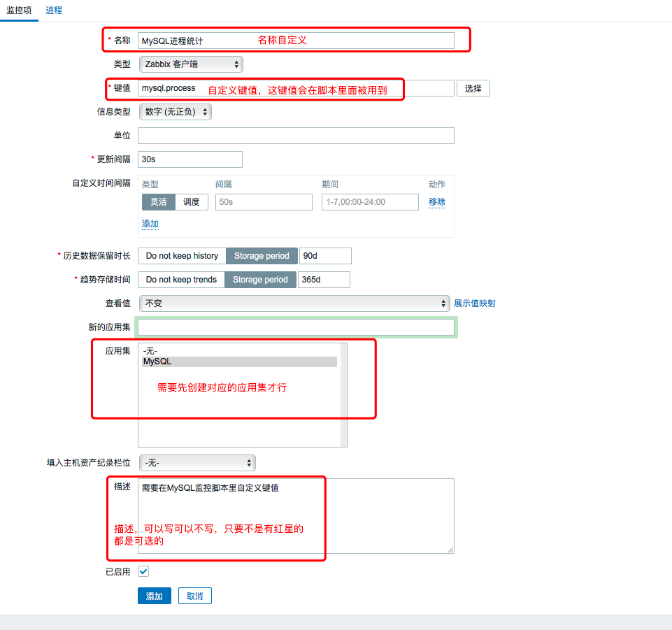The image size is (672, 630).
Task: Open the 类型 Zabbix 客户端 dropdown
Action: click(191, 64)
